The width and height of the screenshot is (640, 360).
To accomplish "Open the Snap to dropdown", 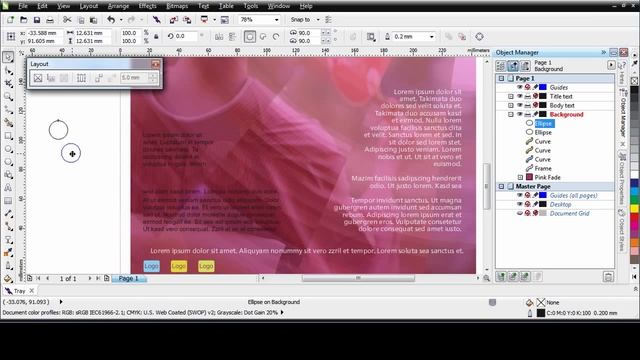I will point(318,20).
